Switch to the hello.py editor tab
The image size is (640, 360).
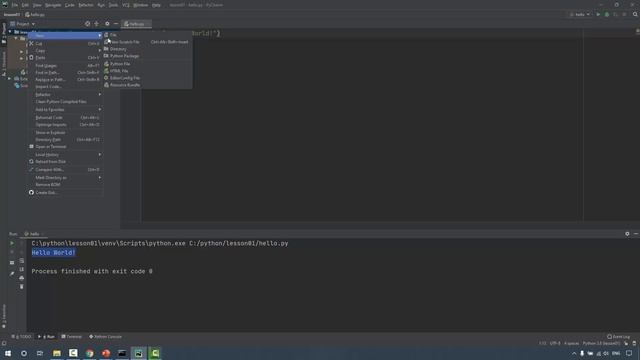(x=136, y=24)
